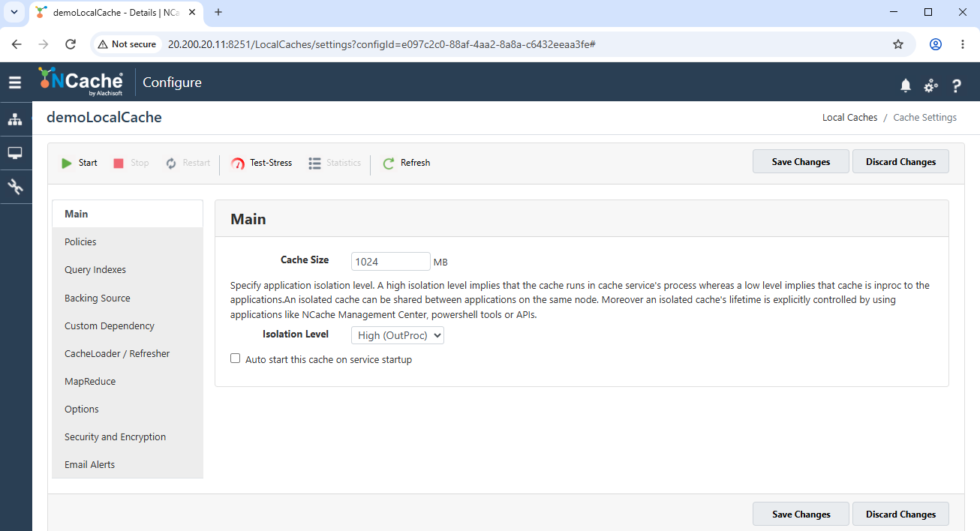Start the cache

pyautogui.click(x=79, y=163)
